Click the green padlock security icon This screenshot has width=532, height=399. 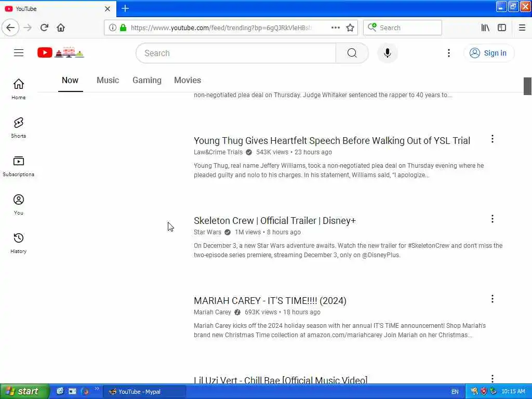(123, 28)
